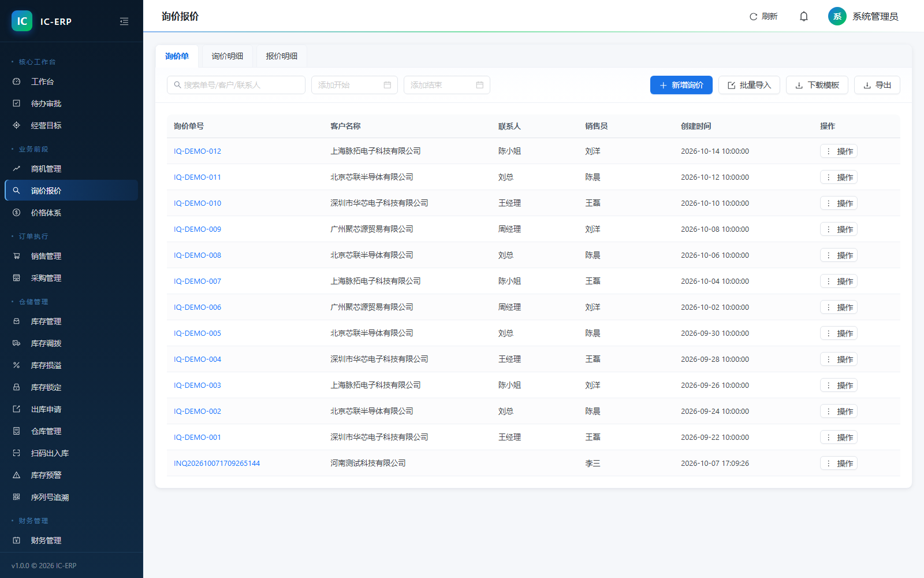Open 价格体系 in the sidebar
Viewport: 924px width, 578px height.
(72, 213)
